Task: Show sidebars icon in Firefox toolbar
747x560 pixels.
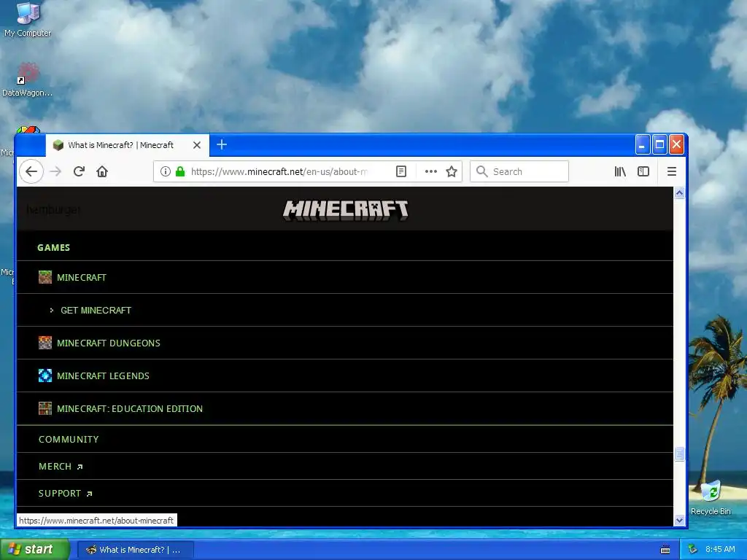Action: [643, 171]
